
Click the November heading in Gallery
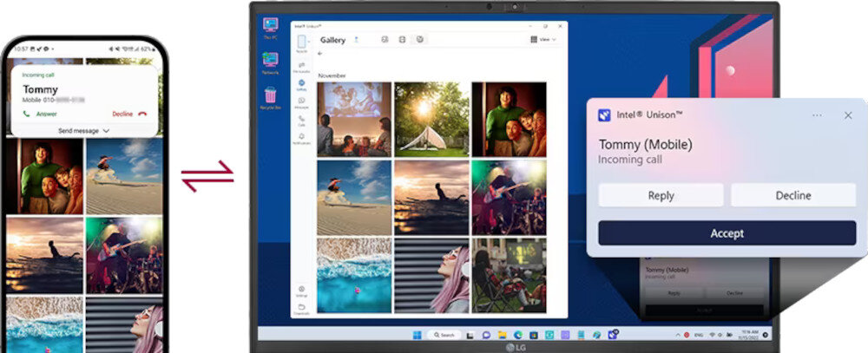(x=332, y=75)
